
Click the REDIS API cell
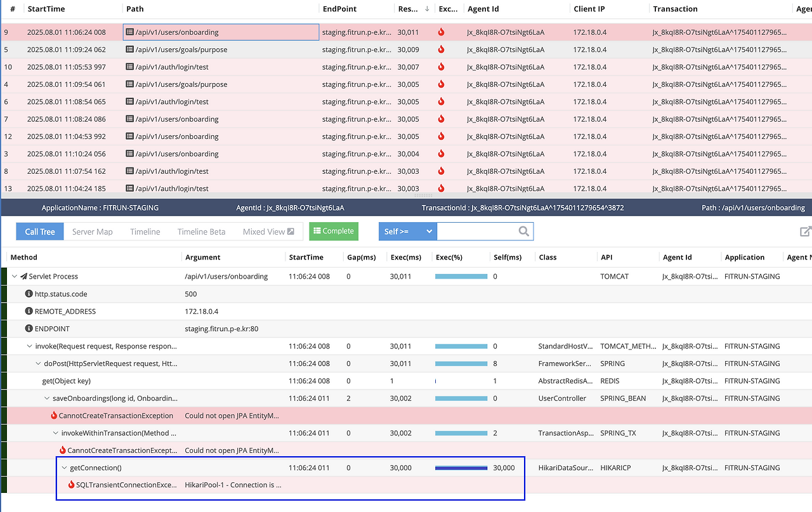pyautogui.click(x=610, y=381)
